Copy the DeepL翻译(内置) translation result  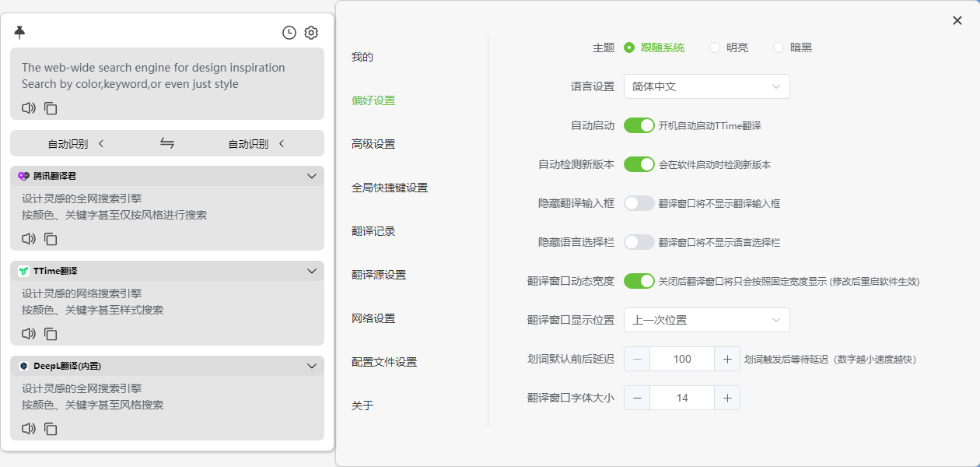click(x=51, y=428)
